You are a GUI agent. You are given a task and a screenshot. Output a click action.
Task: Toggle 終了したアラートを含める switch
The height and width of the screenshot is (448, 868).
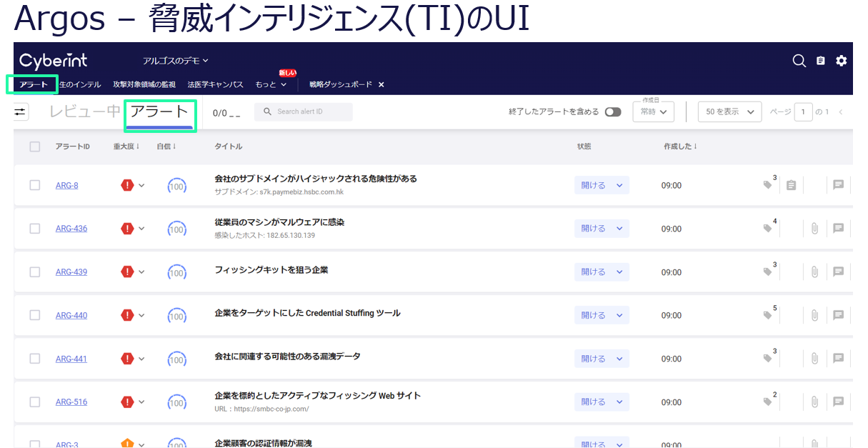point(613,112)
